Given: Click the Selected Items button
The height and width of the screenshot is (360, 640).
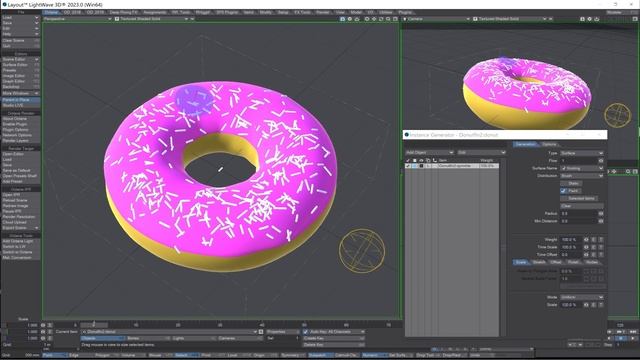Looking at the screenshot, I should (580, 198).
